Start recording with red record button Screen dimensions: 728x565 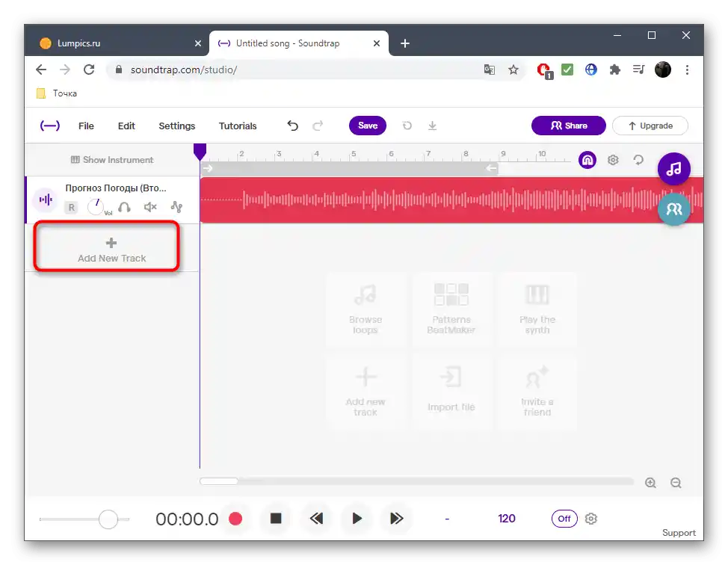(x=235, y=519)
